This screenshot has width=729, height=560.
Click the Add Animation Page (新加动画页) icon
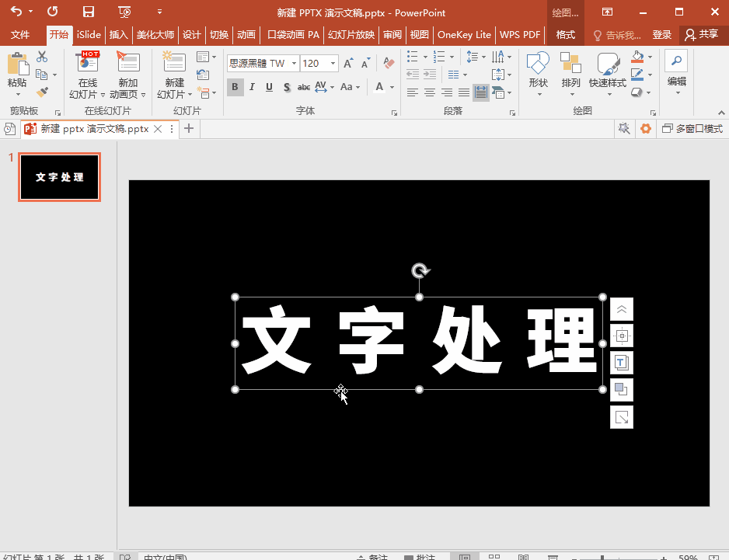[128, 62]
